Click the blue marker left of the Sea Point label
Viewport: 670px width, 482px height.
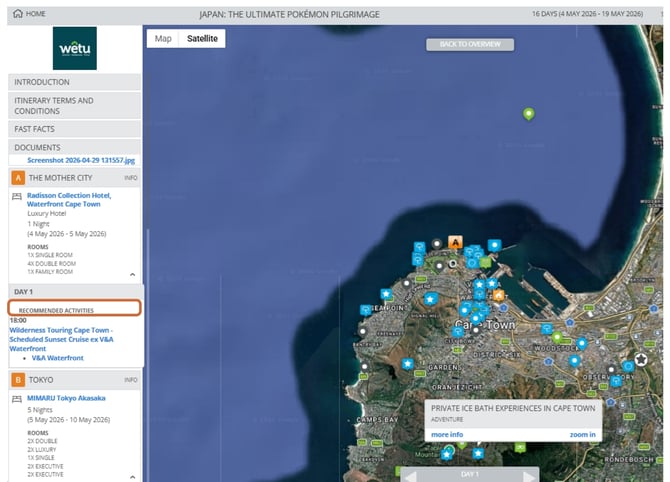coord(366,310)
